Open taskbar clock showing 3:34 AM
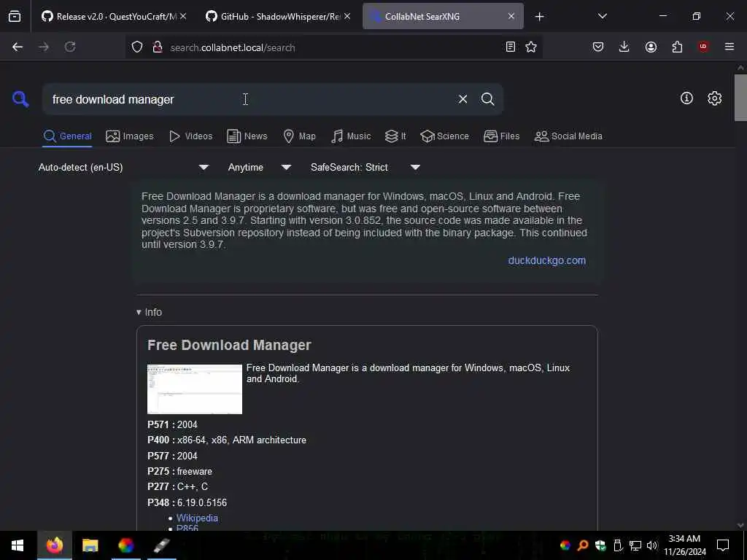Viewport: 747px width, 560px height. pos(684,545)
